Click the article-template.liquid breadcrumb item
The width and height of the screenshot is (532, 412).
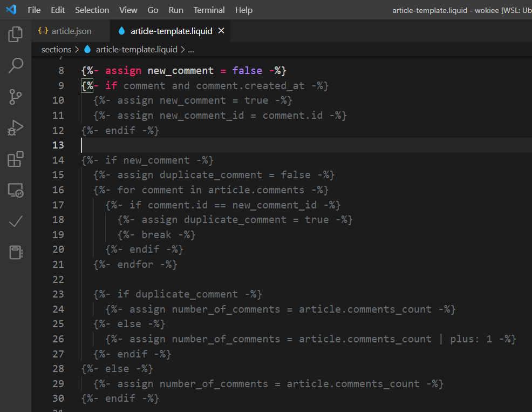[x=137, y=50]
